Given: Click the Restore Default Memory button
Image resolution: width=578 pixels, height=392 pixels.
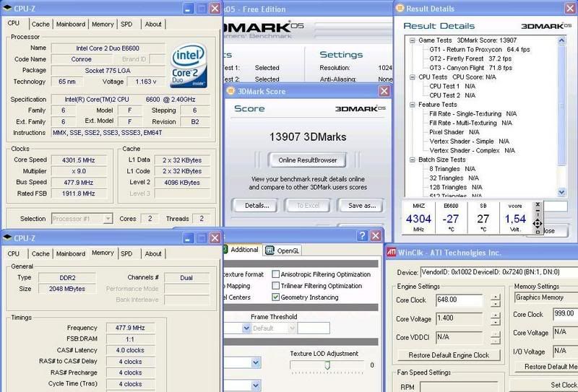Looking at the screenshot, I should pyautogui.click(x=547, y=367).
